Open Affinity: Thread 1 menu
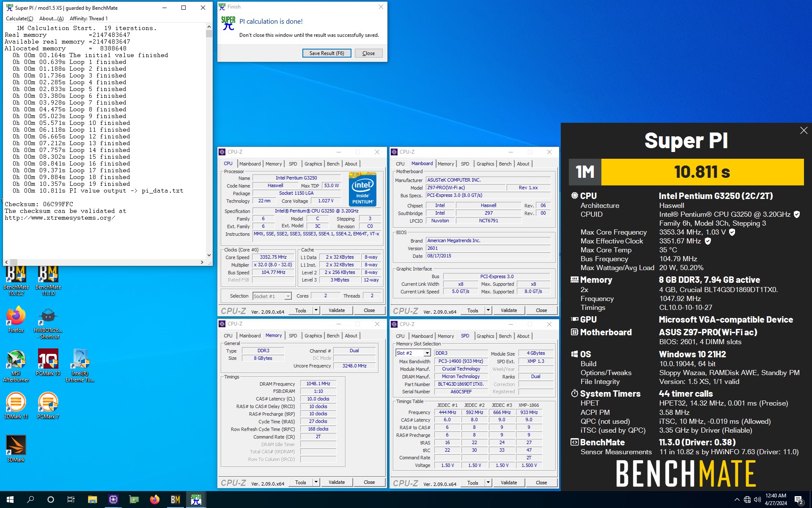812x508 pixels. point(88,19)
